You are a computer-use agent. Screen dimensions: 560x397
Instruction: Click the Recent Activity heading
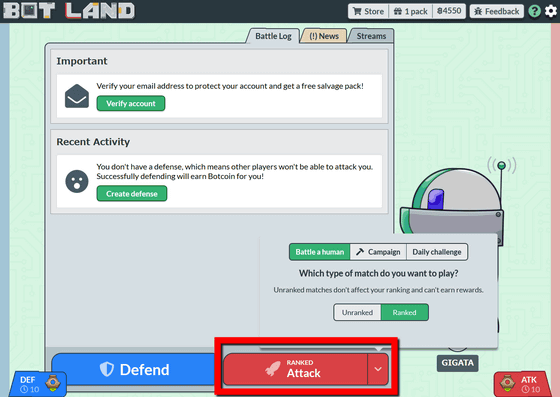[93, 142]
